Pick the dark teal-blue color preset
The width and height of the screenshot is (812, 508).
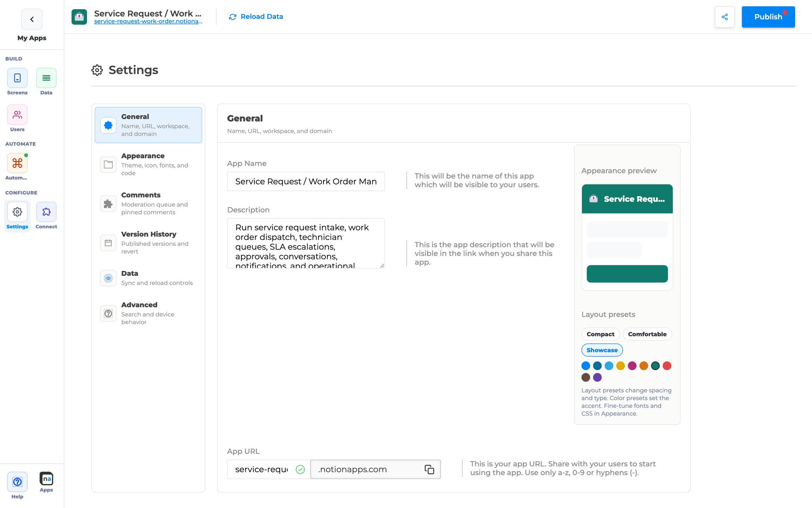(x=597, y=366)
